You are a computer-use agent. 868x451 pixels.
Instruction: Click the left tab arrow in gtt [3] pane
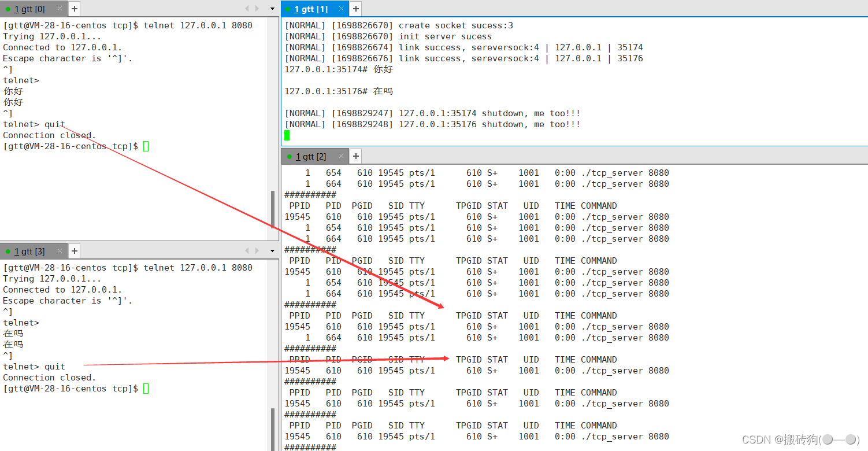click(247, 251)
